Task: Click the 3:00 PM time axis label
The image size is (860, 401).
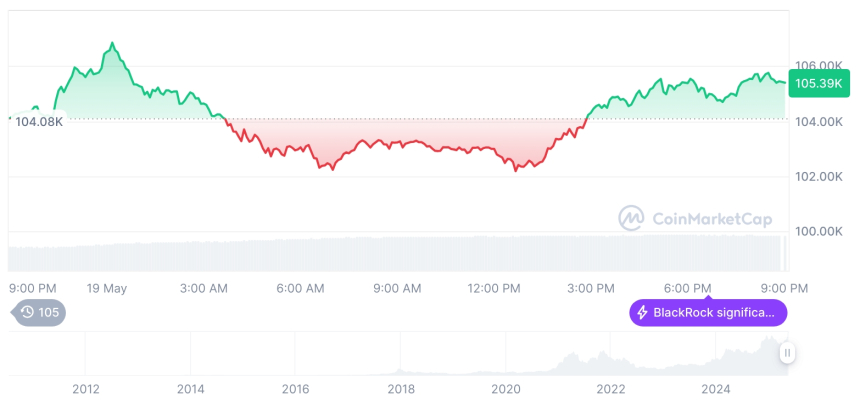Action: pyautogui.click(x=591, y=288)
